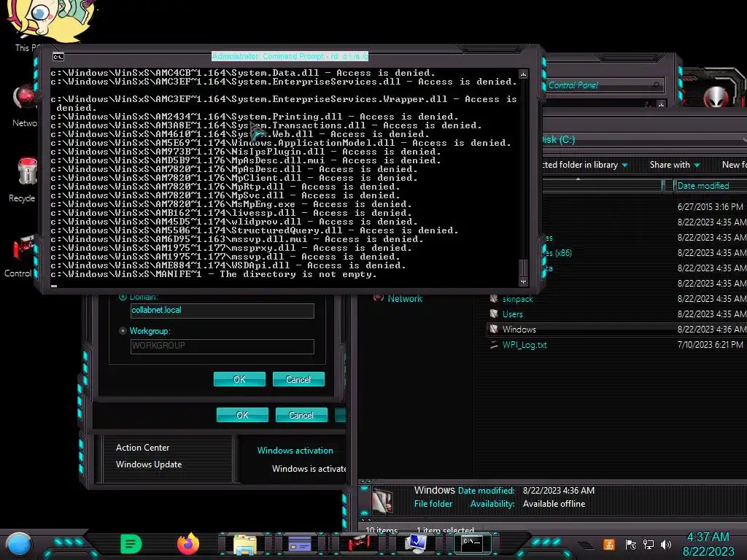Screen dimensions: 747x560
Task: Click the network tray icon
Action: point(649,544)
